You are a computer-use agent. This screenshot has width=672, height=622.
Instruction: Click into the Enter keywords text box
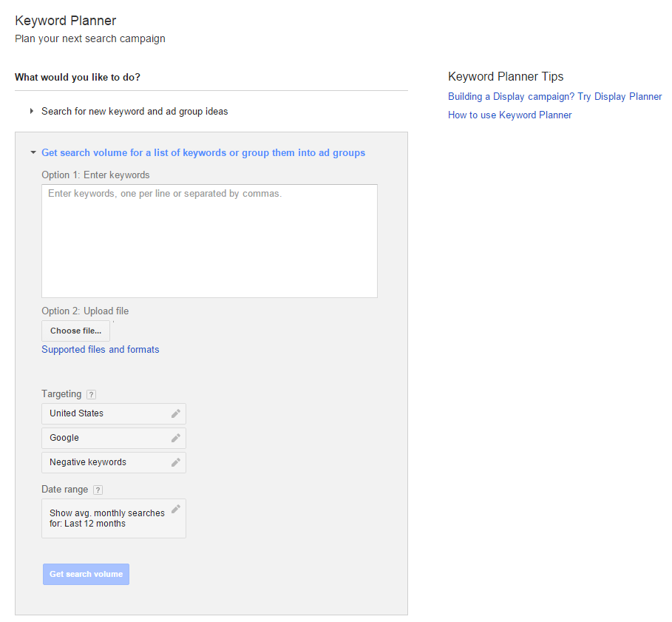coord(209,241)
